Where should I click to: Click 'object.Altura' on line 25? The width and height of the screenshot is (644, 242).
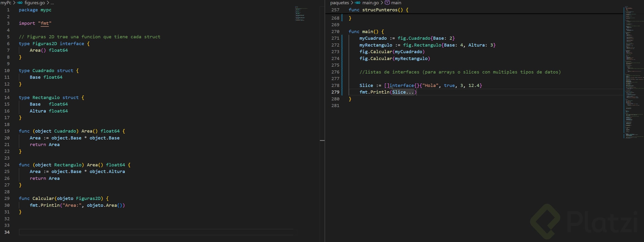point(107,172)
